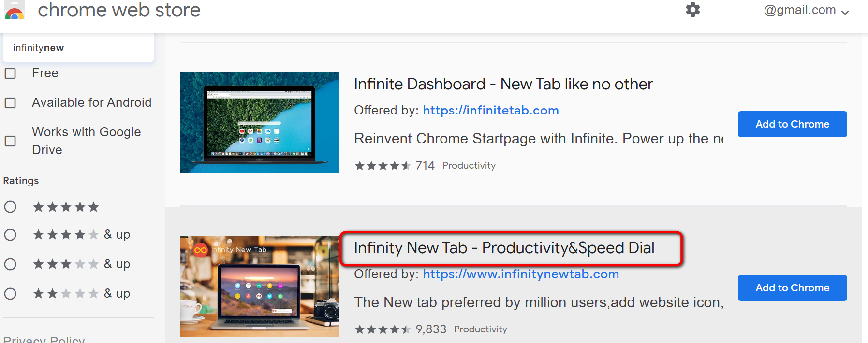Open Infinity New Tab - Productivity&Speed Dial title
This screenshot has width=868, height=343.
coord(504,248)
